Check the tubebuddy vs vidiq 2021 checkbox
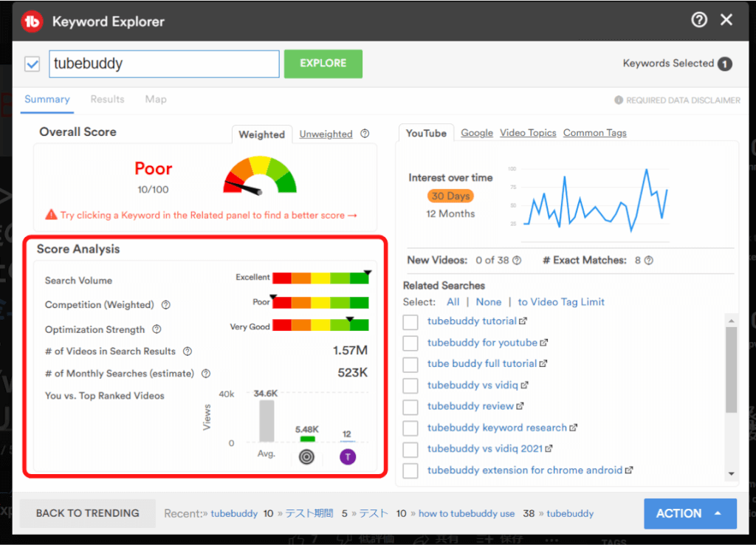The height and width of the screenshot is (545, 756). tap(410, 449)
